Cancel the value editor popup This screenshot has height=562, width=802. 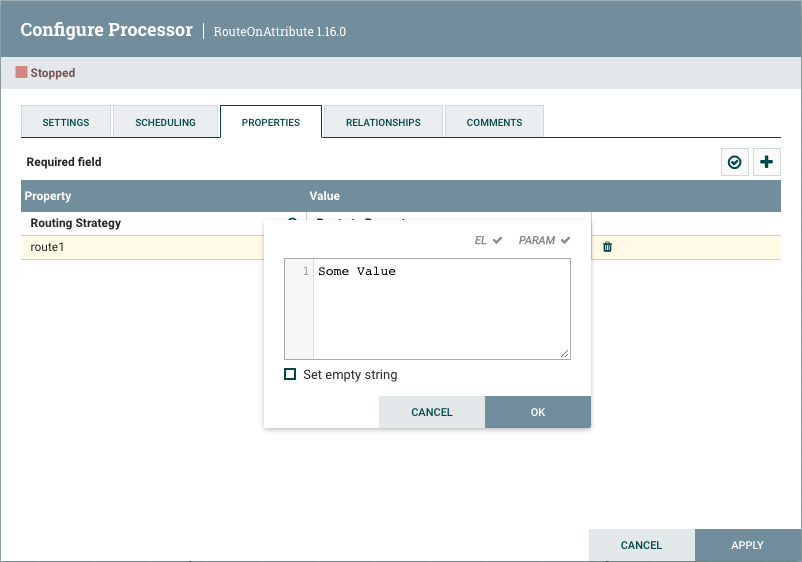click(x=432, y=412)
